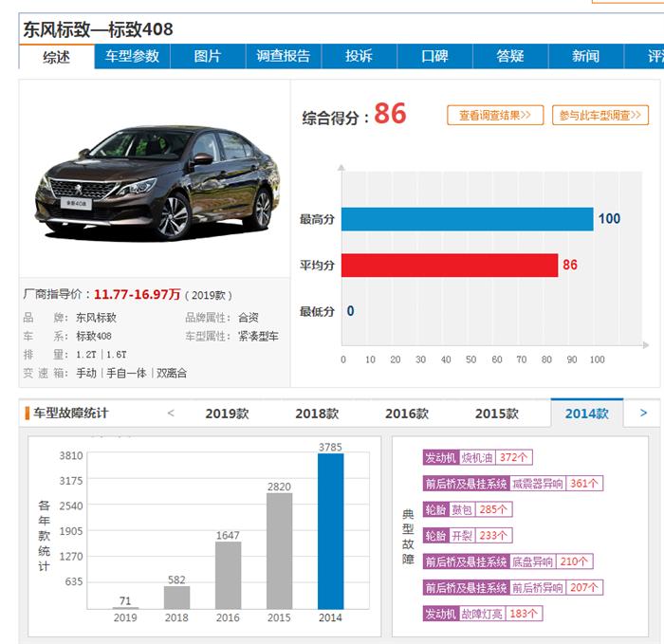664x644 pixels.
Task: Click the 综合得分 score 86
Action: (390, 114)
